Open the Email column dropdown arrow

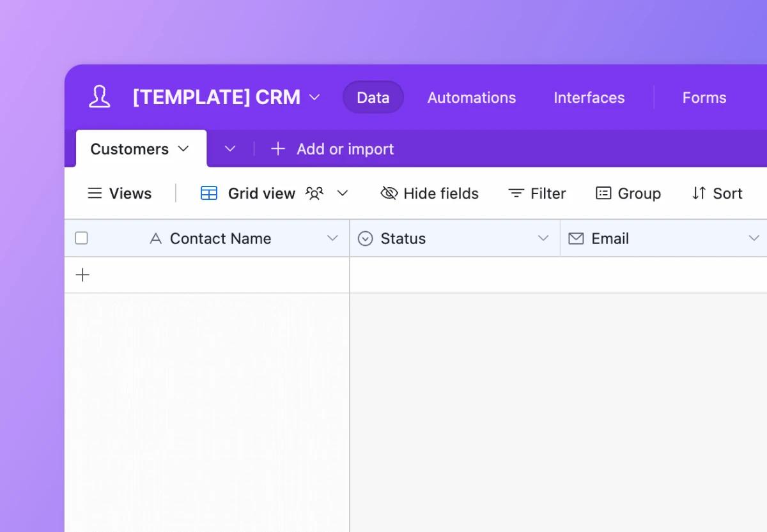pos(754,238)
